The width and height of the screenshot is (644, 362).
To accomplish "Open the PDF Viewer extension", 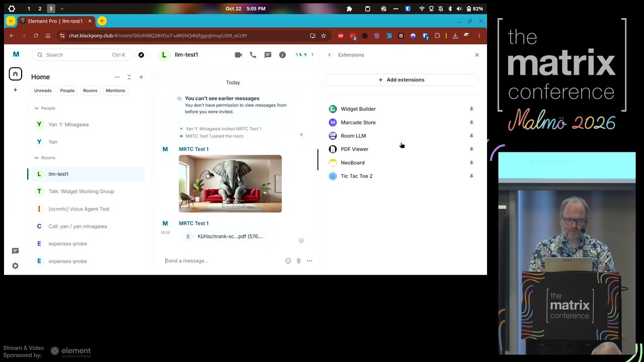I will pyautogui.click(x=355, y=149).
